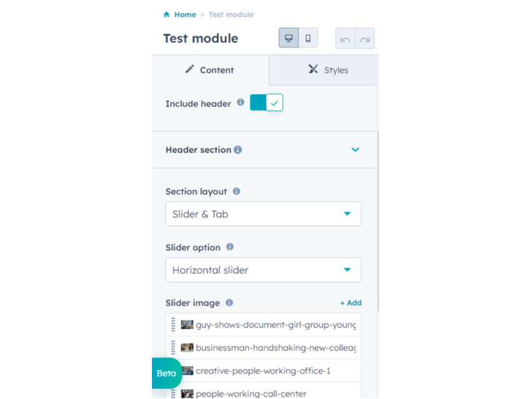The height and width of the screenshot is (399, 532).
Task: Click the undo arrow button
Action: 345,39
